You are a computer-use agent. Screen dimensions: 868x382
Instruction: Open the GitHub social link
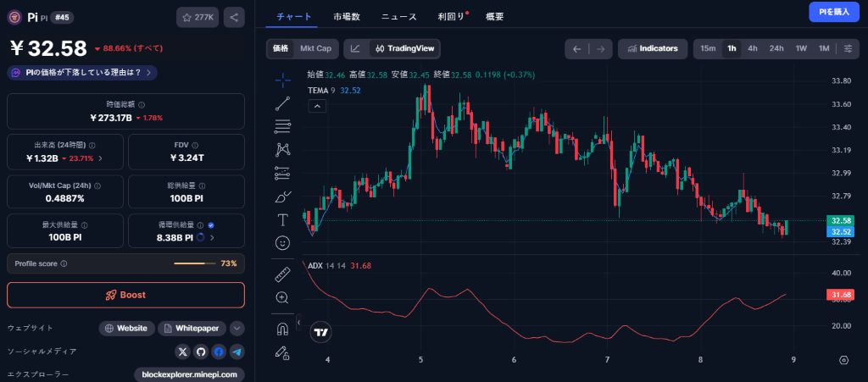(x=200, y=352)
